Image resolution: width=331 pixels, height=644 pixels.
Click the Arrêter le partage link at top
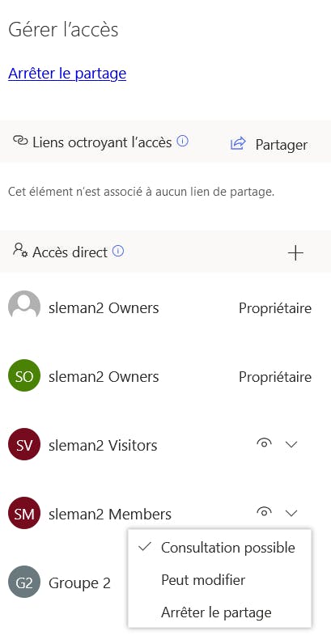point(67,74)
